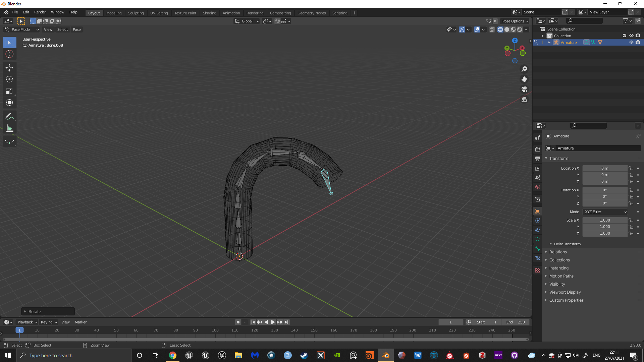
Task: Select the Scale tool
Action: [x=9, y=91]
